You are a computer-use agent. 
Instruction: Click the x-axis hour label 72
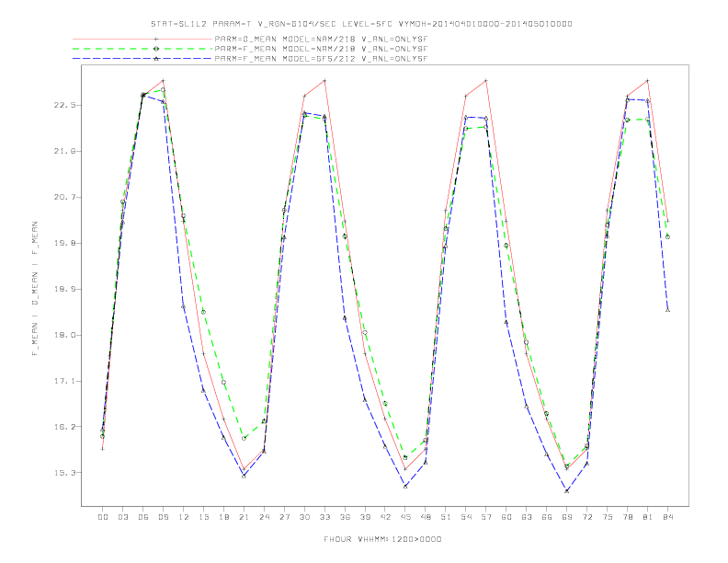point(586,517)
